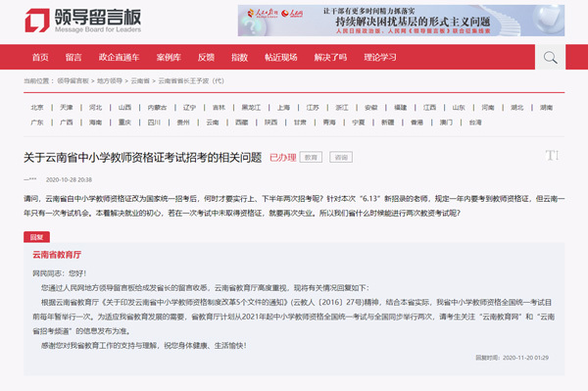Click the post date 2020-10-28 20:38

pyautogui.click(x=69, y=180)
